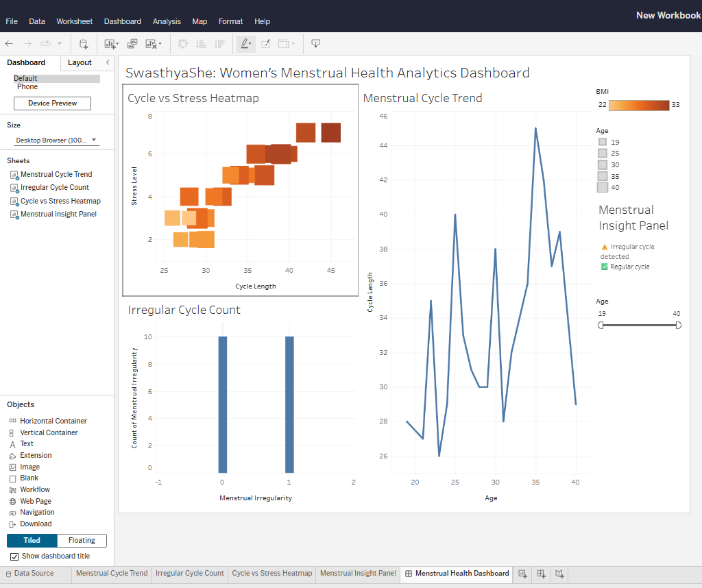Image resolution: width=702 pixels, height=588 pixels.
Task: Click the BMI color gradient legend
Action: click(x=639, y=105)
